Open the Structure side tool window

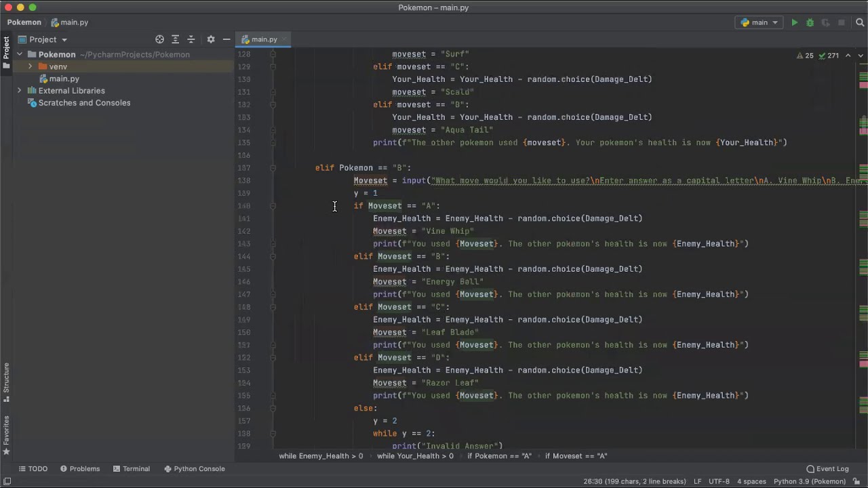[x=6, y=382]
